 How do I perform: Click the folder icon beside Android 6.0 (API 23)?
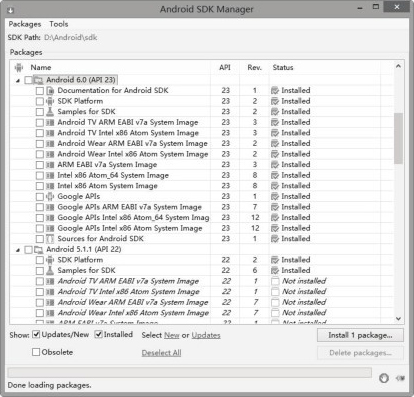(39, 80)
